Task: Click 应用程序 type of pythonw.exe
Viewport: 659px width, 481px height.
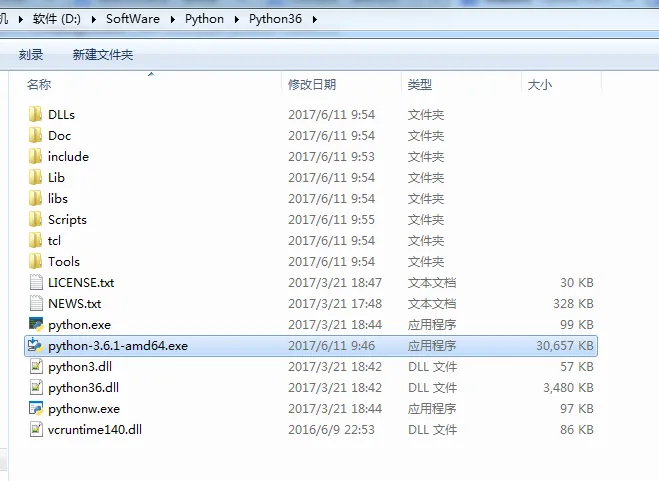Action: [x=432, y=409]
